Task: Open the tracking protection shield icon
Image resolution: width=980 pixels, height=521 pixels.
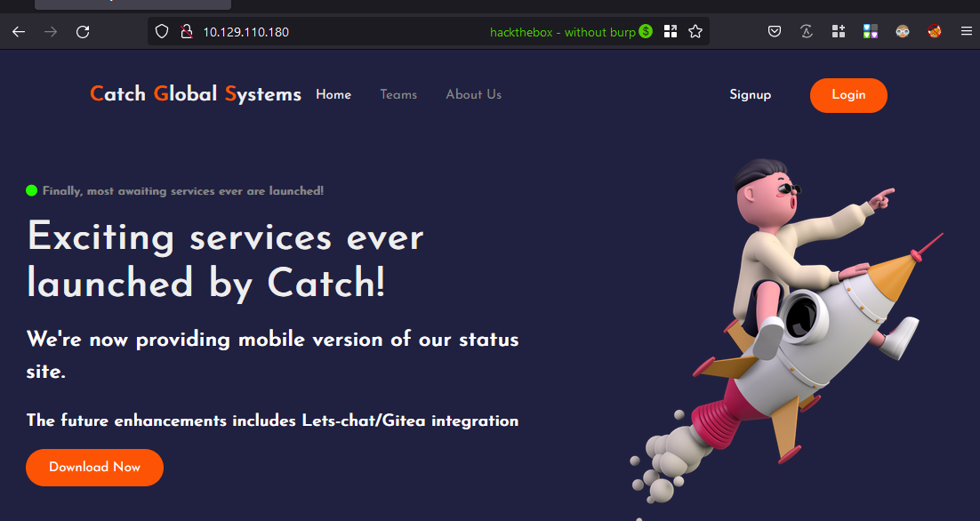Action: click(x=162, y=32)
